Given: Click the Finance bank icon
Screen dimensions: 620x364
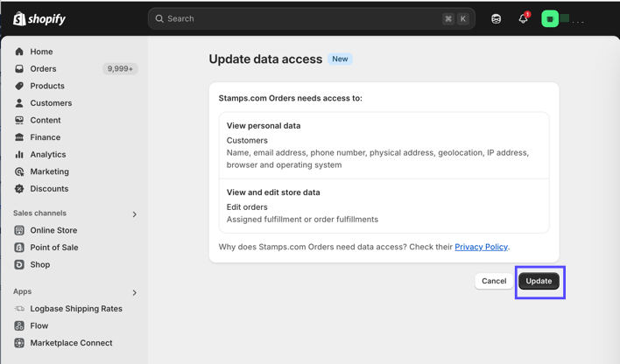Looking at the screenshot, I should pos(19,137).
